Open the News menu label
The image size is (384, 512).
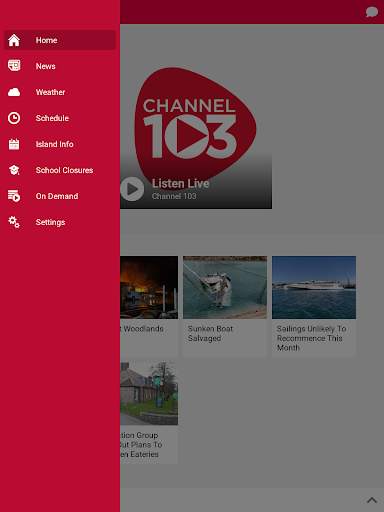[x=46, y=66]
